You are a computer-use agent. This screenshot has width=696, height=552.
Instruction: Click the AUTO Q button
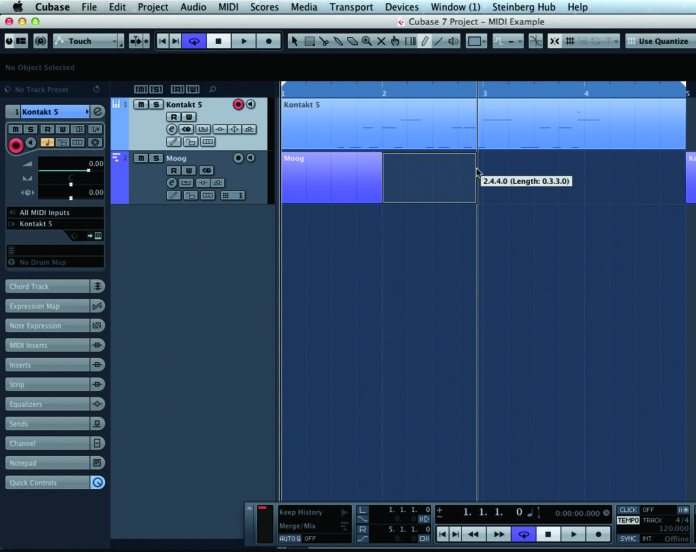click(290, 538)
